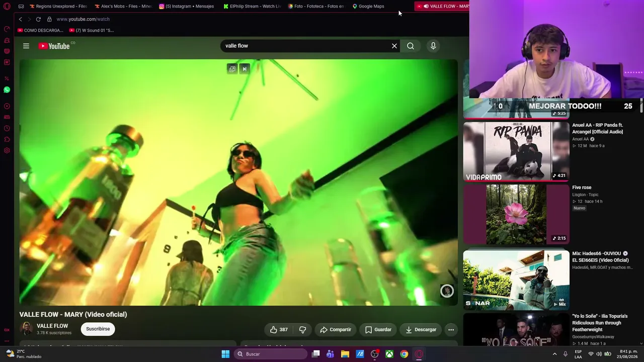Open Microsoft Teams on the taskbar
This screenshot has height=362, width=644.
point(330,354)
